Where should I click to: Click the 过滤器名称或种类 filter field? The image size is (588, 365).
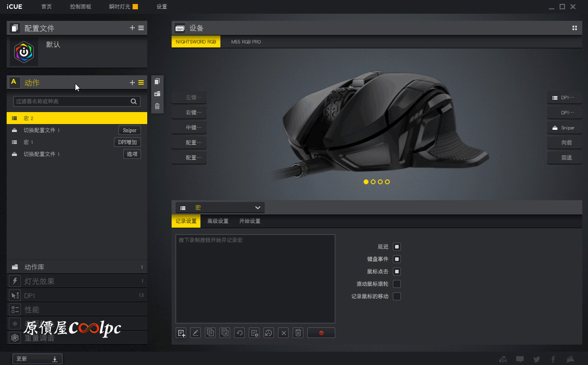[x=77, y=101]
